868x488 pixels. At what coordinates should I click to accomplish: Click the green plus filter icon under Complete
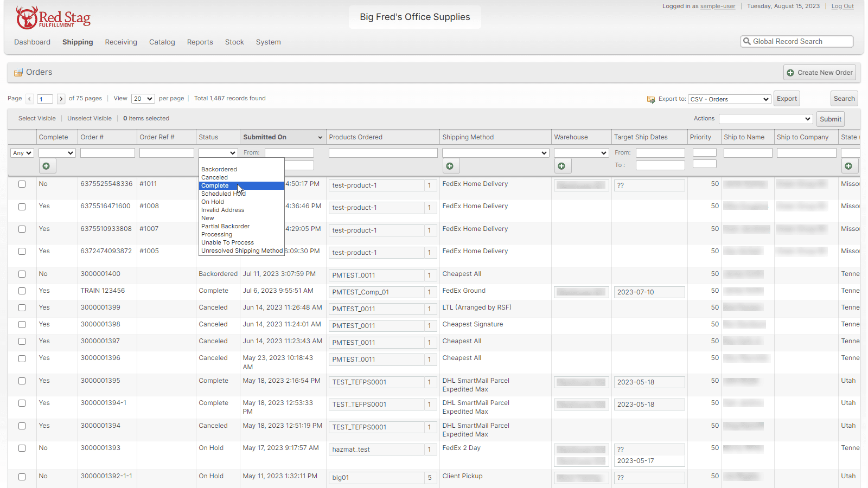click(47, 165)
